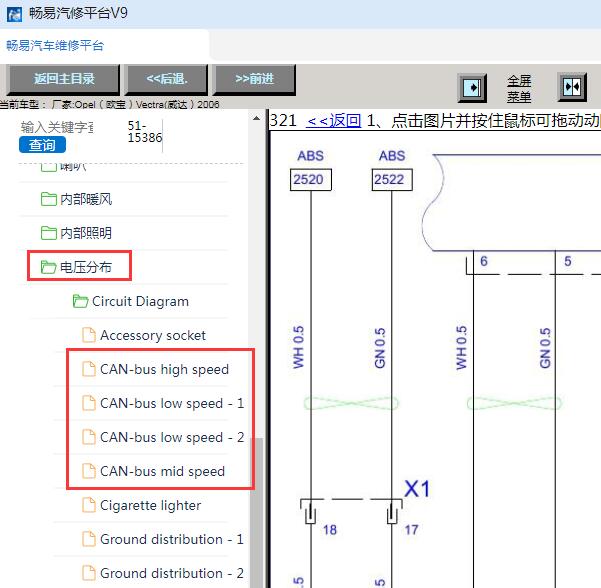Click the 51-15386 number text
Screen dimensions: 601x588
coord(145,131)
